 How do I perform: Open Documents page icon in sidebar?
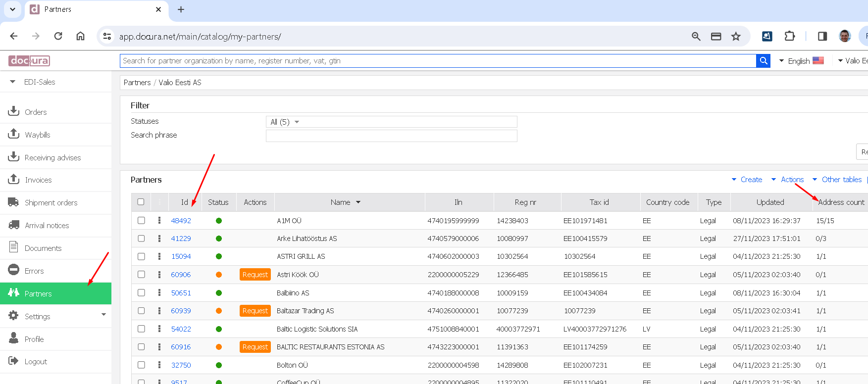(x=13, y=247)
